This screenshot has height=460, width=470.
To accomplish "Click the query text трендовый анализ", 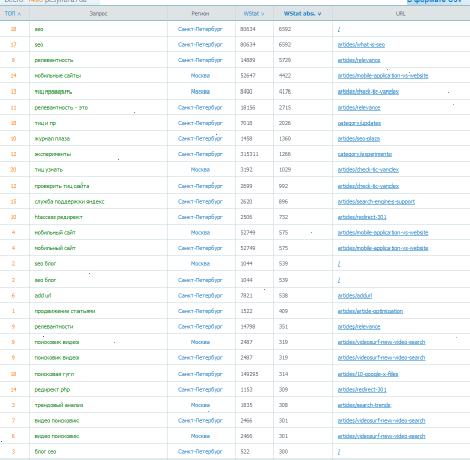I will point(59,405).
